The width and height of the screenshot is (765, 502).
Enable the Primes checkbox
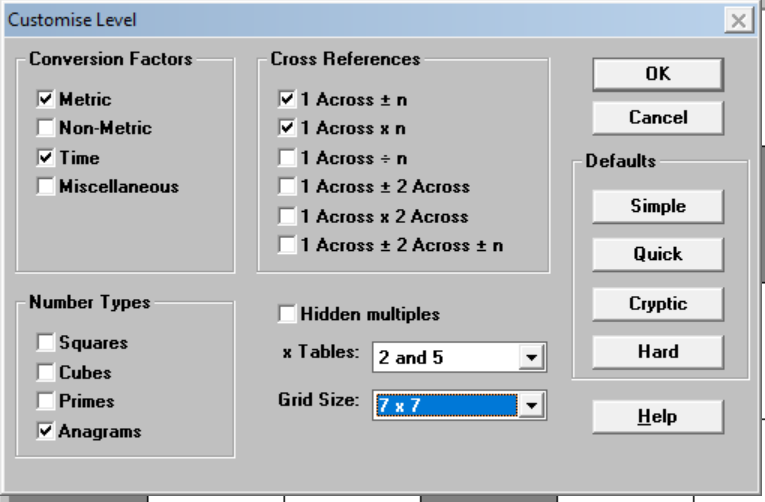pyautogui.click(x=46, y=402)
